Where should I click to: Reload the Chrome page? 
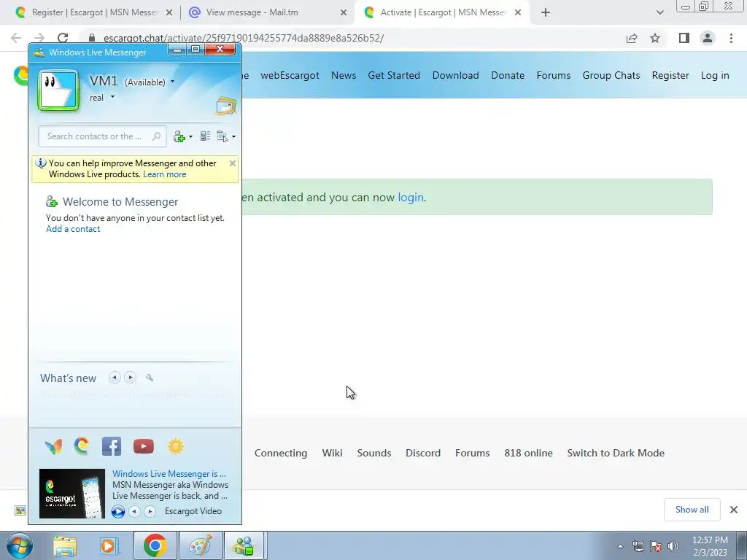(x=63, y=38)
